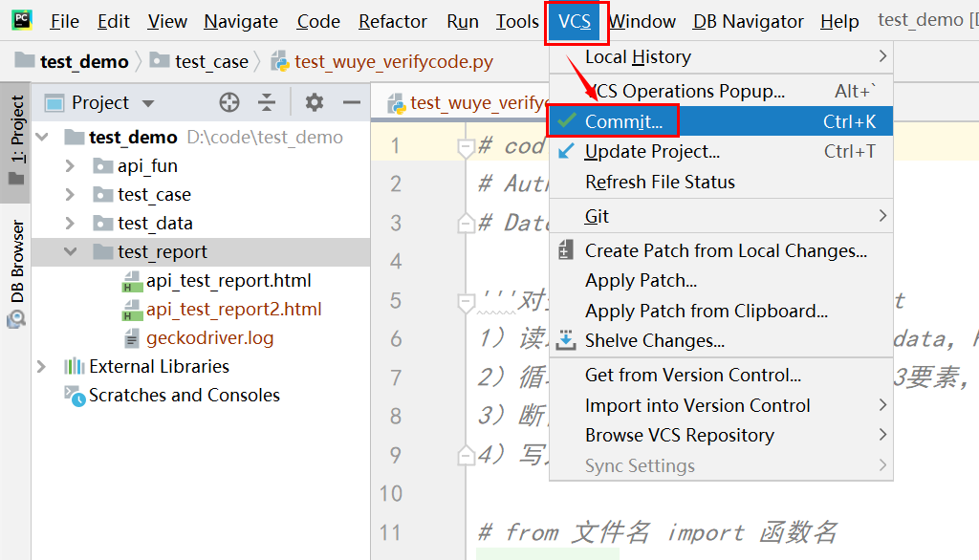The width and height of the screenshot is (979, 560).
Task: Click test_case in breadcrumb path
Action: coord(210,62)
